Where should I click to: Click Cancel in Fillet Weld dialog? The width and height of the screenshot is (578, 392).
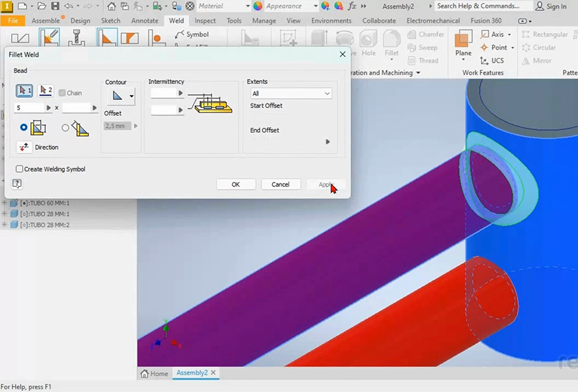point(280,184)
